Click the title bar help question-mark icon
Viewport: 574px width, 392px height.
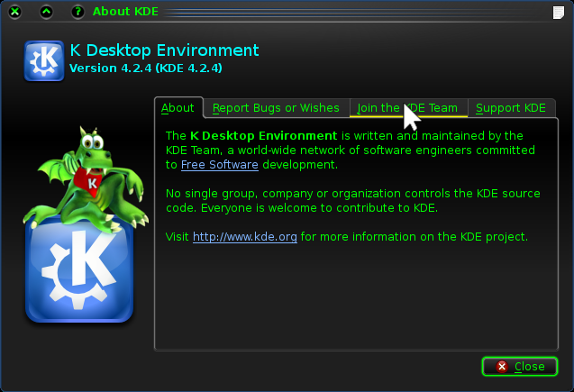coord(77,12)
